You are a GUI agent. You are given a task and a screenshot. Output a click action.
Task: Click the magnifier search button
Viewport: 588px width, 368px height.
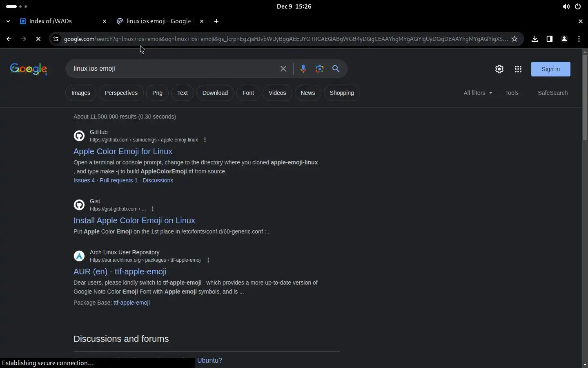(x=336, y=69)
